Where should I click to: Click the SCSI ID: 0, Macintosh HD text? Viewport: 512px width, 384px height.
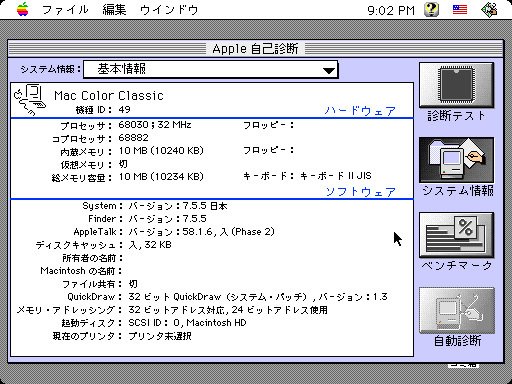(187, 323)
